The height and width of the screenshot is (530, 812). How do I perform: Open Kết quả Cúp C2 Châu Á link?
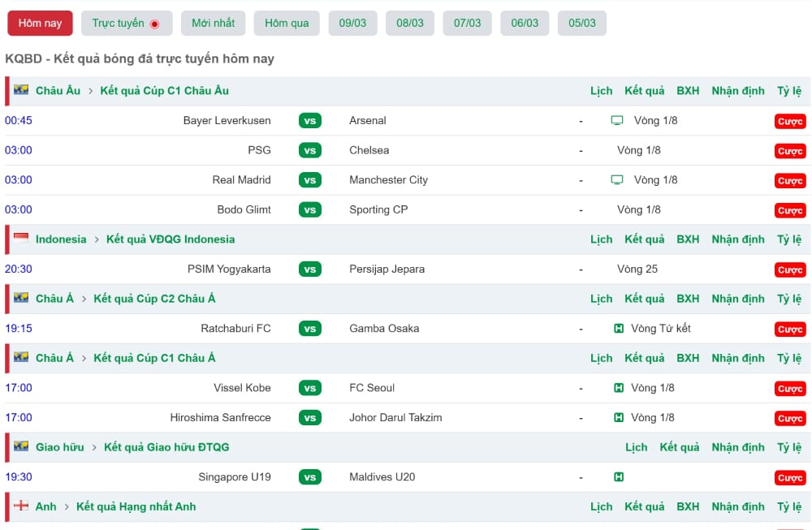pos(154,299)
